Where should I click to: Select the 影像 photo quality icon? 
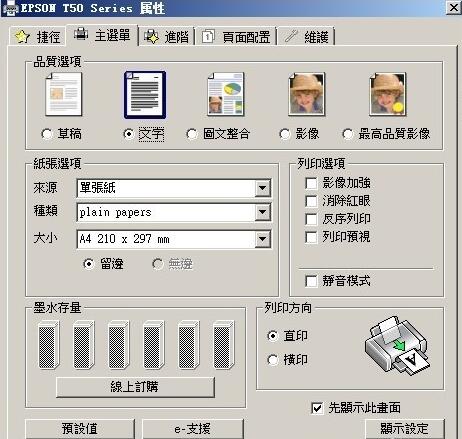307,94
